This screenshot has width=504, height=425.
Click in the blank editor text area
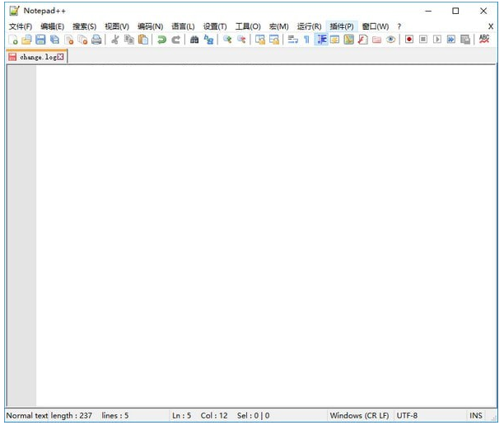pos(266,236)
